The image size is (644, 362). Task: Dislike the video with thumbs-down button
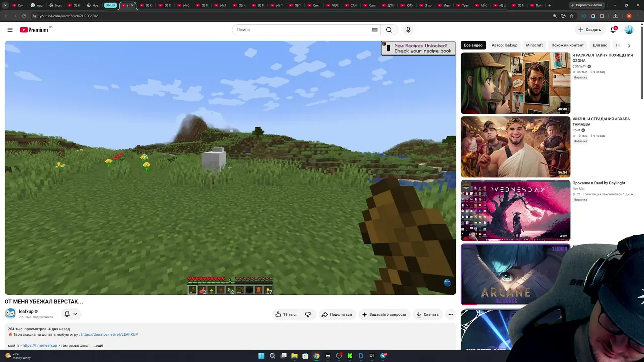(x=308, y=314)
